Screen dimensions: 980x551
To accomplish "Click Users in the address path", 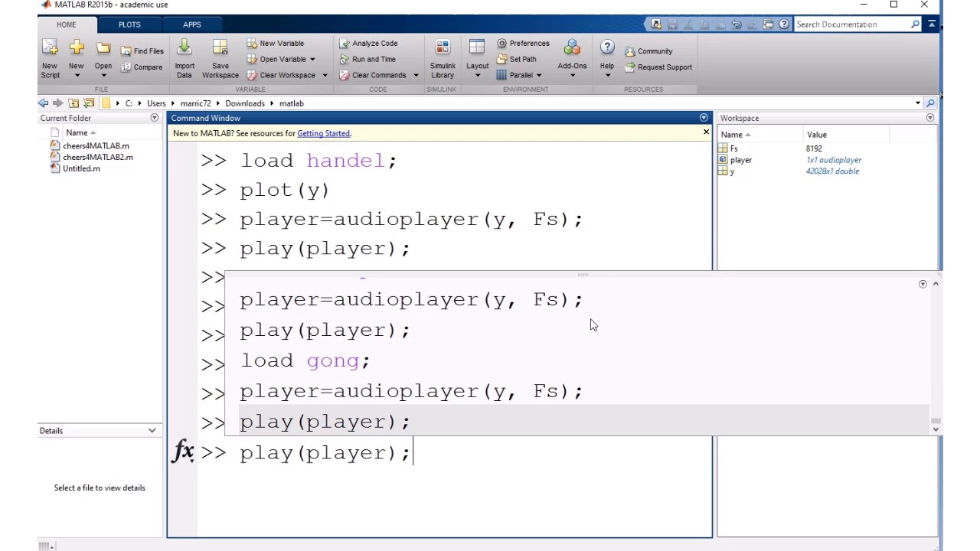I will [156, 103].
